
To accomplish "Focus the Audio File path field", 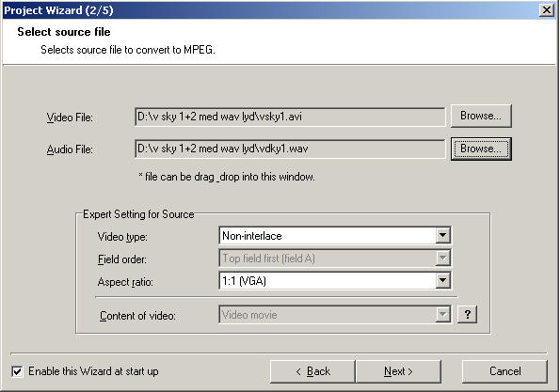I will tap(290, 149).
